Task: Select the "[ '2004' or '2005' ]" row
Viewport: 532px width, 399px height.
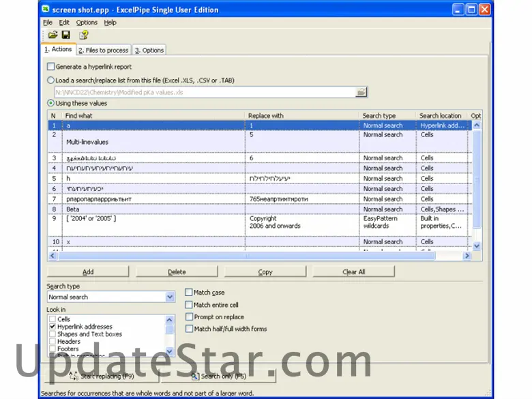Action: coord(260,225)
